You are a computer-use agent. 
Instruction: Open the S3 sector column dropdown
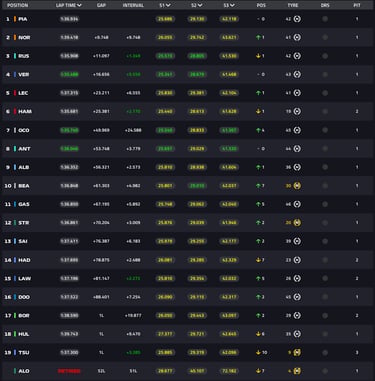click(x=232, y=5)
